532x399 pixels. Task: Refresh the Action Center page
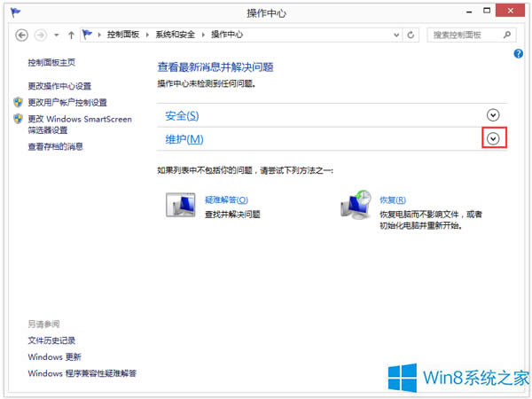click(x=411, y=35)
